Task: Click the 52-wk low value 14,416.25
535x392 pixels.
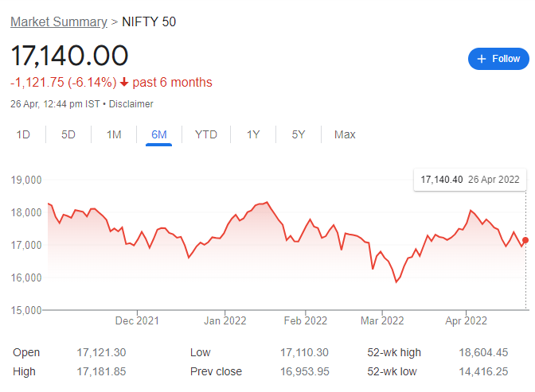Action: point(483,371)
